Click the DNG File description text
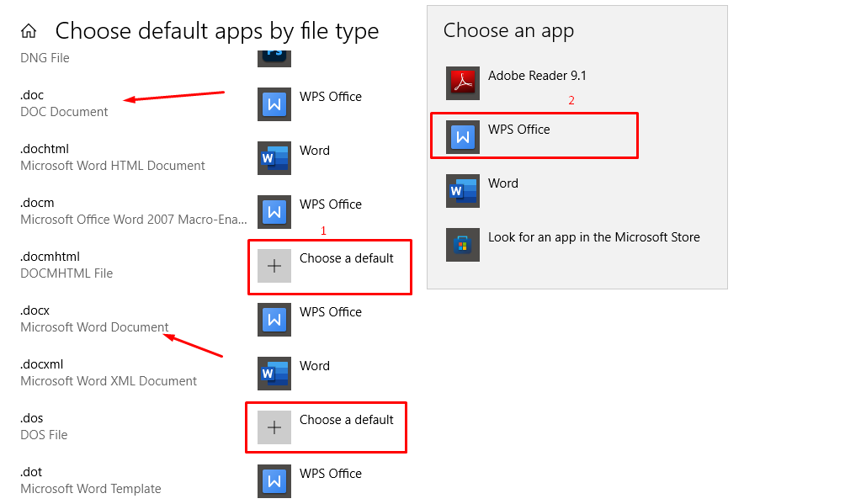Screen dimensions: 845x504 tap(45, 58)
